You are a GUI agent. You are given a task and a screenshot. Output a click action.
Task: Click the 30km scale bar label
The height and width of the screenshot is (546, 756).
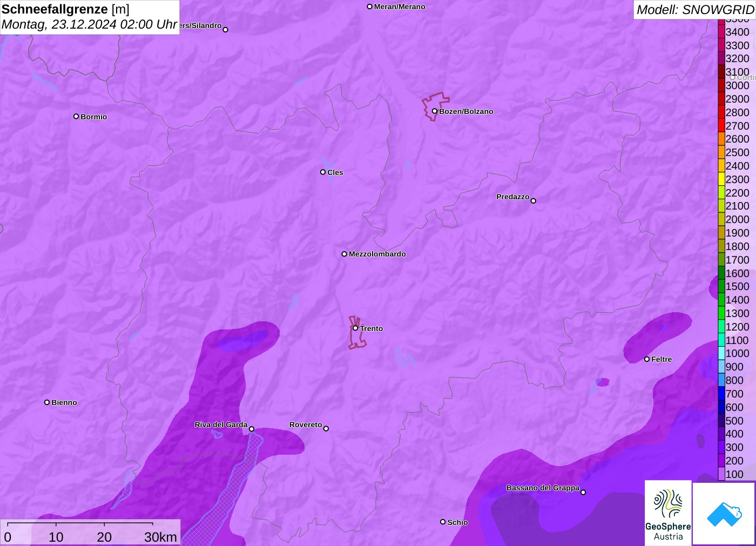160,537
